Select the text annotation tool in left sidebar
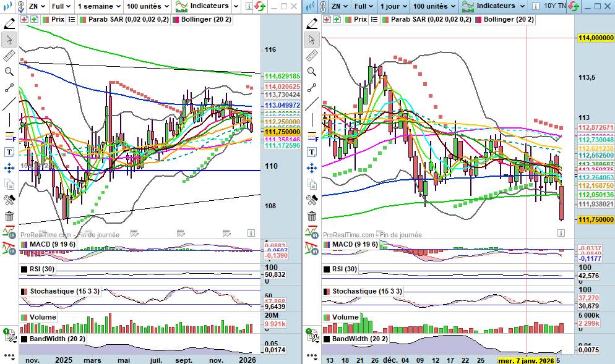The image size is (615, 364). point(9,152)
